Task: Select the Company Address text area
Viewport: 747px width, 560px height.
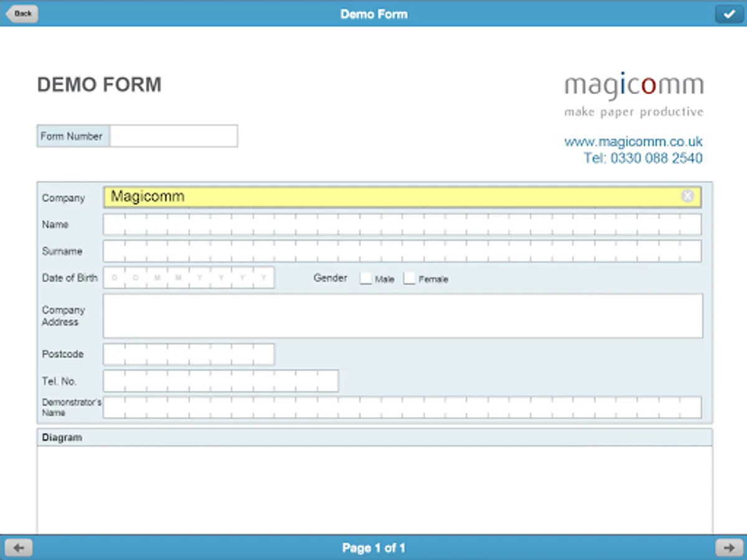Action: (403, 316)
